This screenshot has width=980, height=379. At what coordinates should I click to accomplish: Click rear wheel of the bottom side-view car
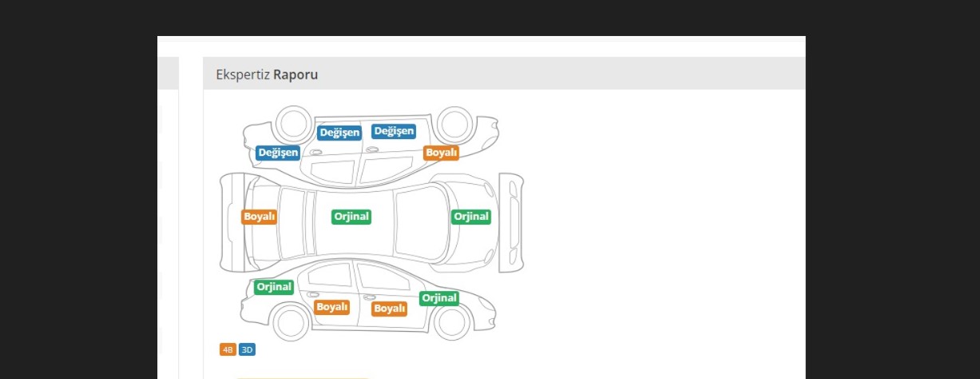coord(290,322)
